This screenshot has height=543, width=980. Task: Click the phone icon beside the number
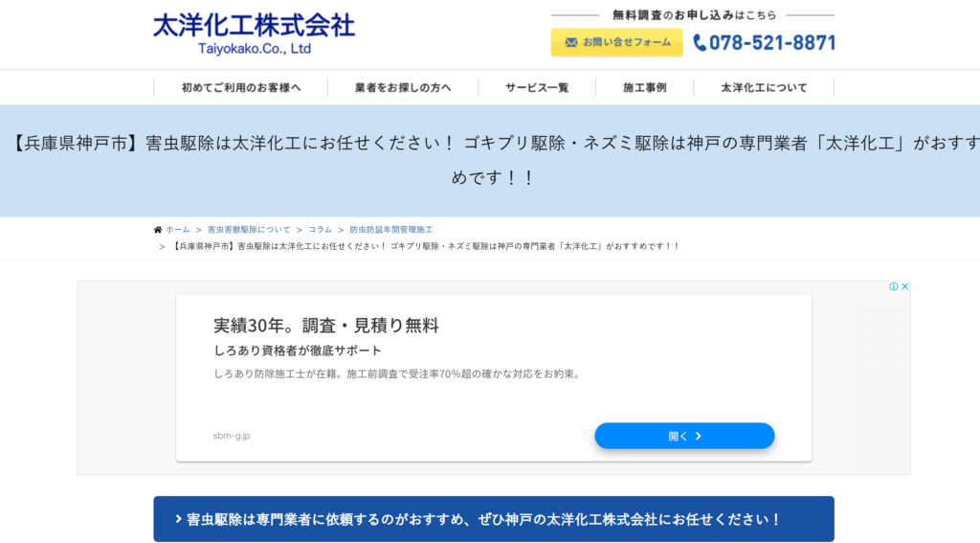click(x=700, y=43)
